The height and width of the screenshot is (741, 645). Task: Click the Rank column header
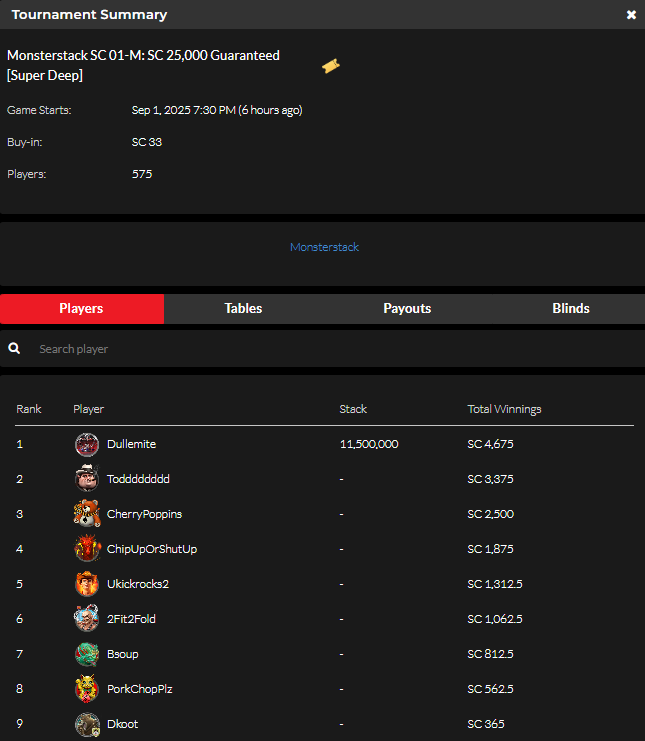coord(29,409)
